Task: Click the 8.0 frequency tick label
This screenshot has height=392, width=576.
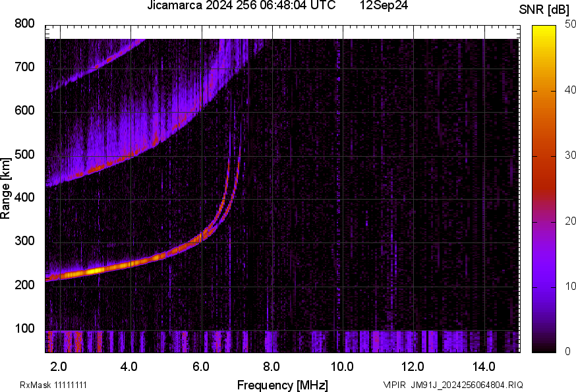Action: [x=271, y=366]
